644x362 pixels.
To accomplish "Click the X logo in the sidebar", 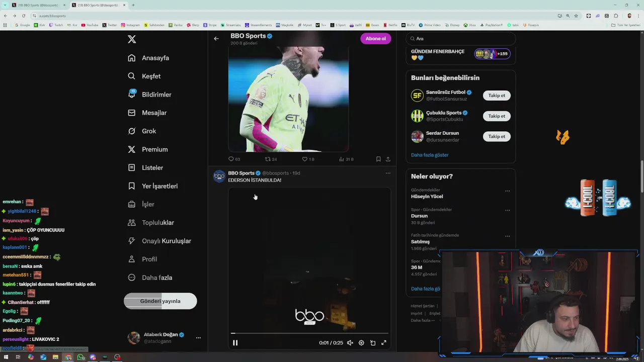I will (x=132, y=39).
